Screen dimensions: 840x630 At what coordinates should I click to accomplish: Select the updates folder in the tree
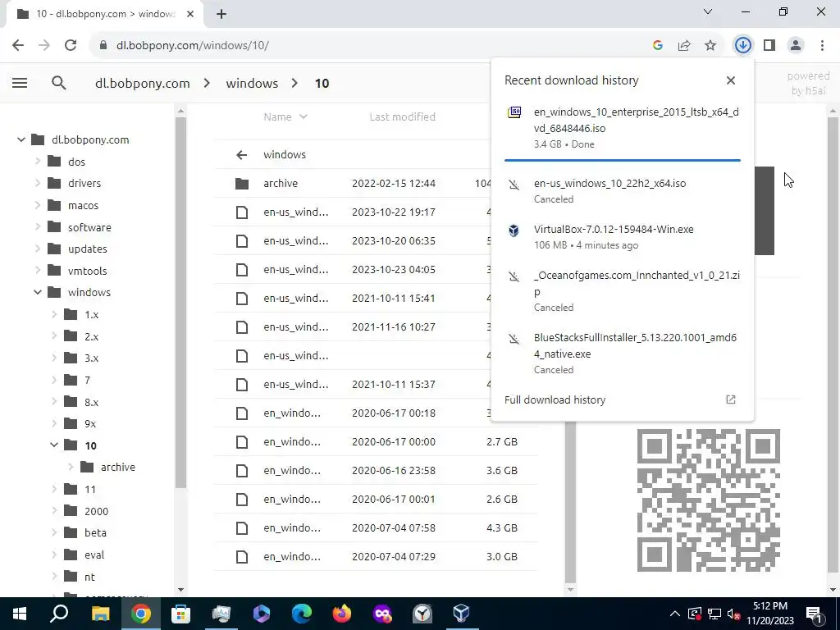tap(87, 249)
